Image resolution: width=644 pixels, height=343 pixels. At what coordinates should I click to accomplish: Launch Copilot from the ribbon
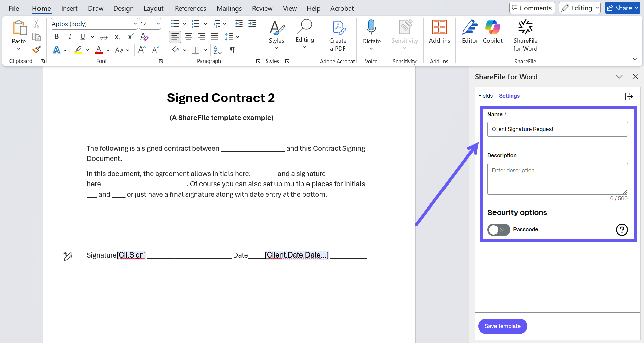(x=492, y=32)
